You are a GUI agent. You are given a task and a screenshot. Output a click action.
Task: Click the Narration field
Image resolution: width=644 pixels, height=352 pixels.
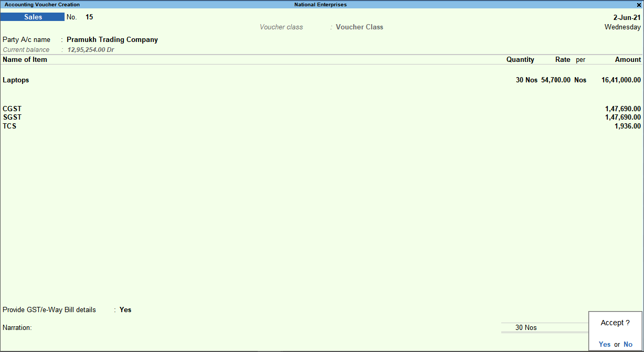pyautogui.click(x=18, y=327)
